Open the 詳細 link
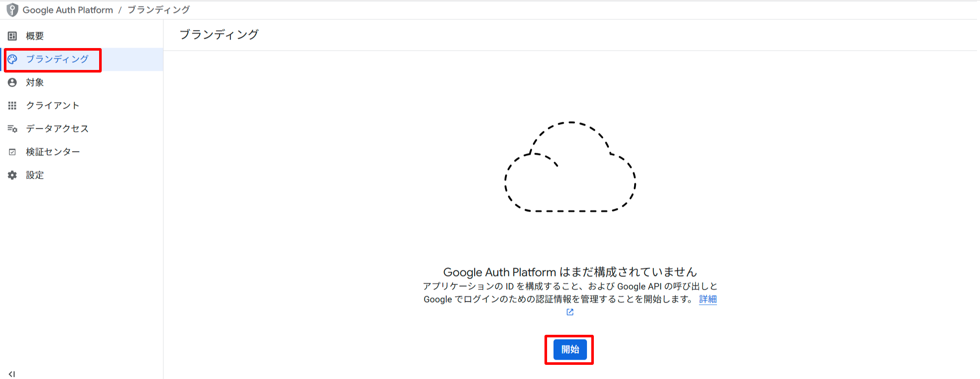 coord(708,299)
